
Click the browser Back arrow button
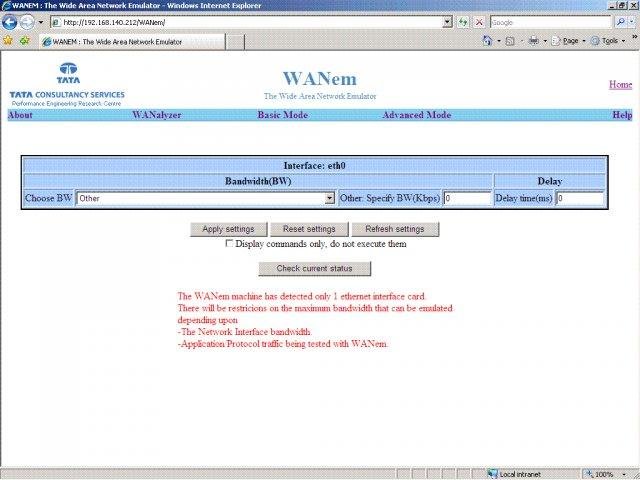pos(9,22)
